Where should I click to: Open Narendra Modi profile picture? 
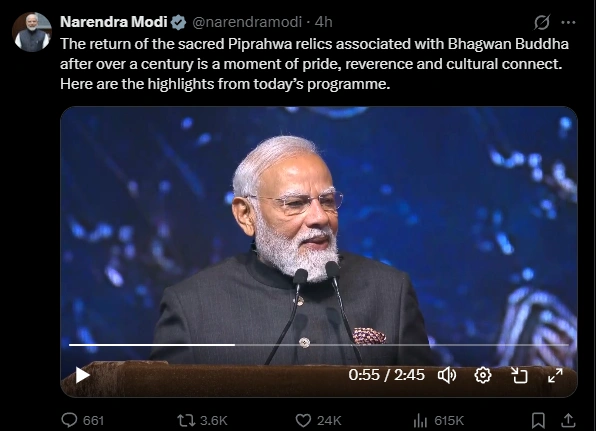tap(32, 32)
